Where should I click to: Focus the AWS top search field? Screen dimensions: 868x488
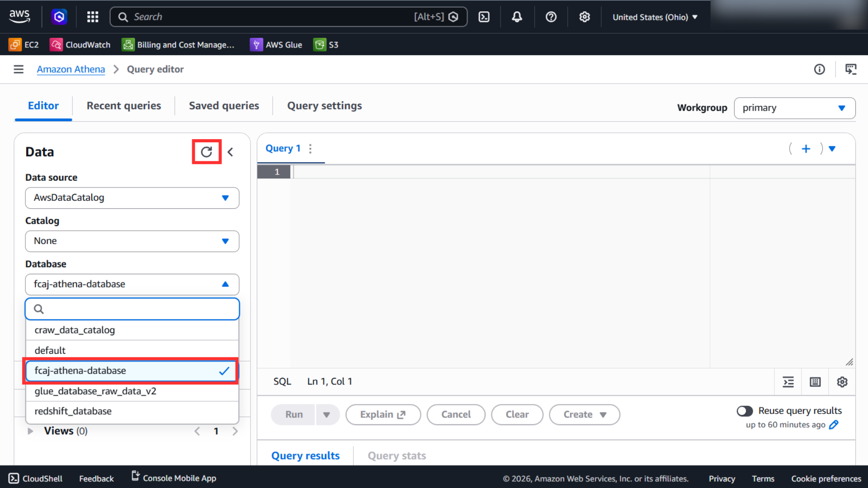[x=288, y=17]
